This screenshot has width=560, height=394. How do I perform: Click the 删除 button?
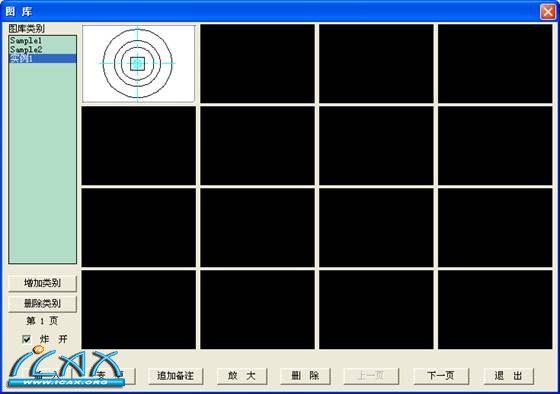(x=305, y=376)
